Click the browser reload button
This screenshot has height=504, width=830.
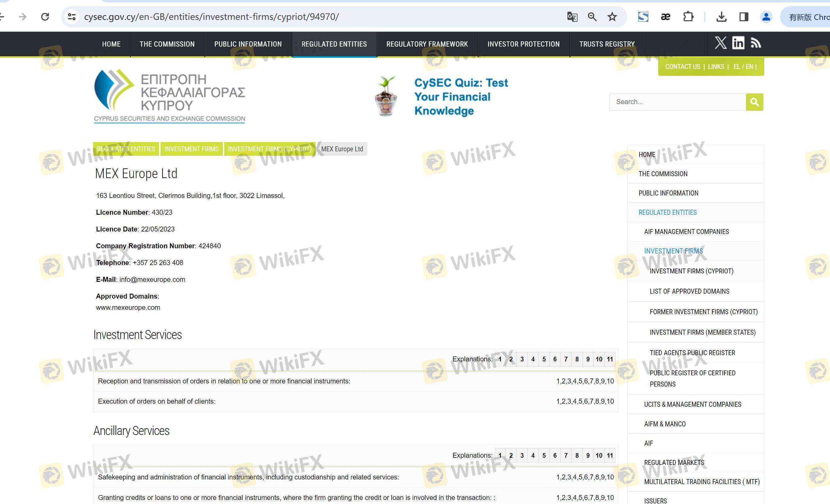(45, 17)
